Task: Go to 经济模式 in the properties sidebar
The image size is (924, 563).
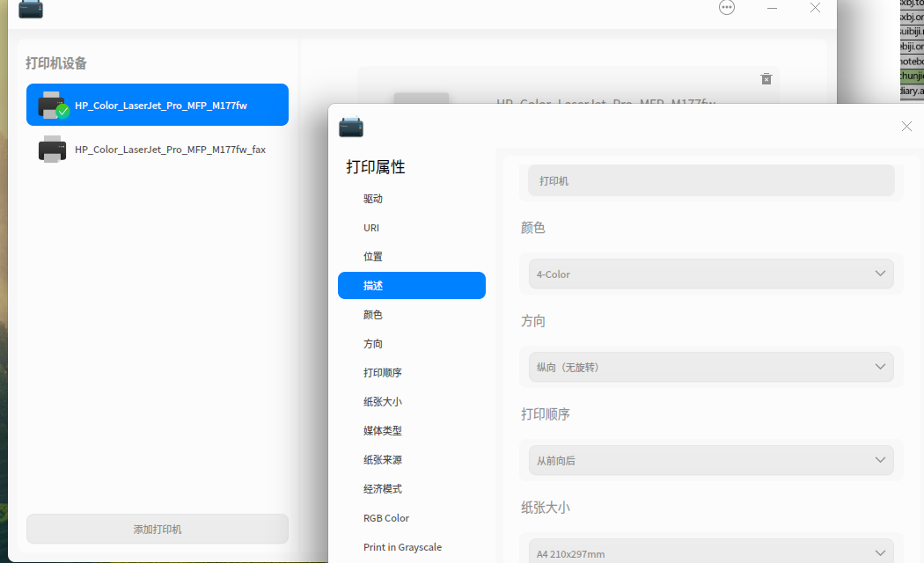Action: [x=411, y=488]
